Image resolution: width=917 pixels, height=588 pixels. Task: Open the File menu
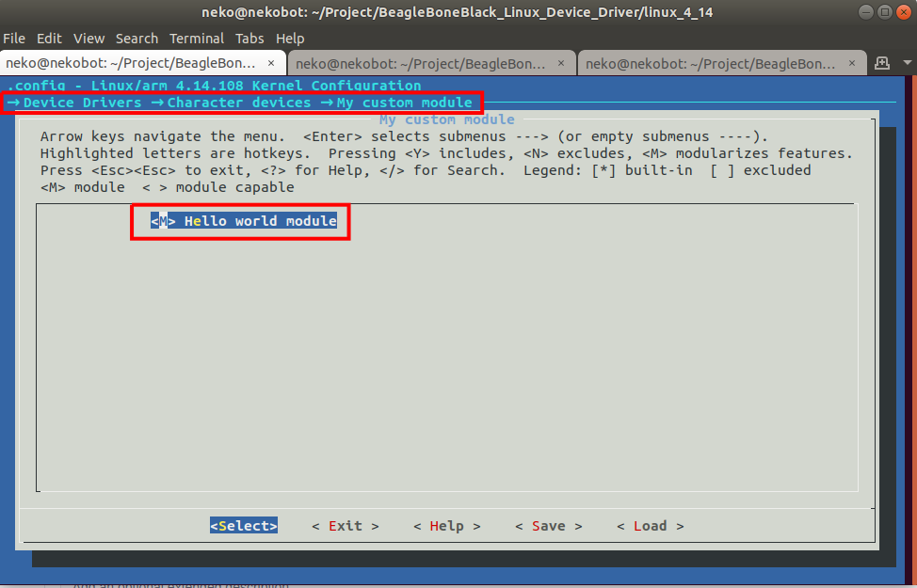pyautogui.click(x=14, y=39)
